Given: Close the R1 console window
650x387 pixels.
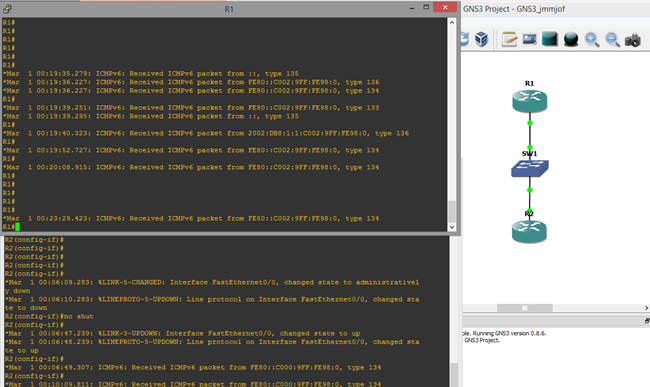Looking at the screenshot, I should pos(445,7).
